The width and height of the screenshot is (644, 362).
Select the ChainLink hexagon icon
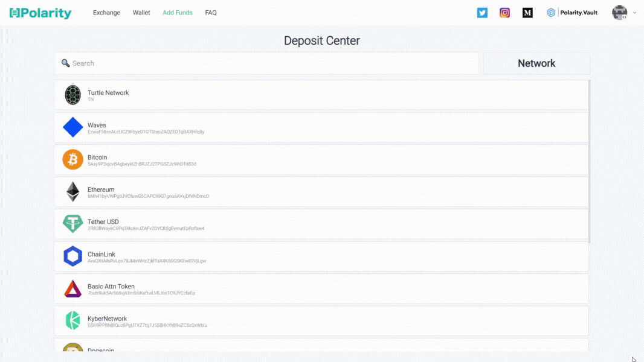coord(72,256)
